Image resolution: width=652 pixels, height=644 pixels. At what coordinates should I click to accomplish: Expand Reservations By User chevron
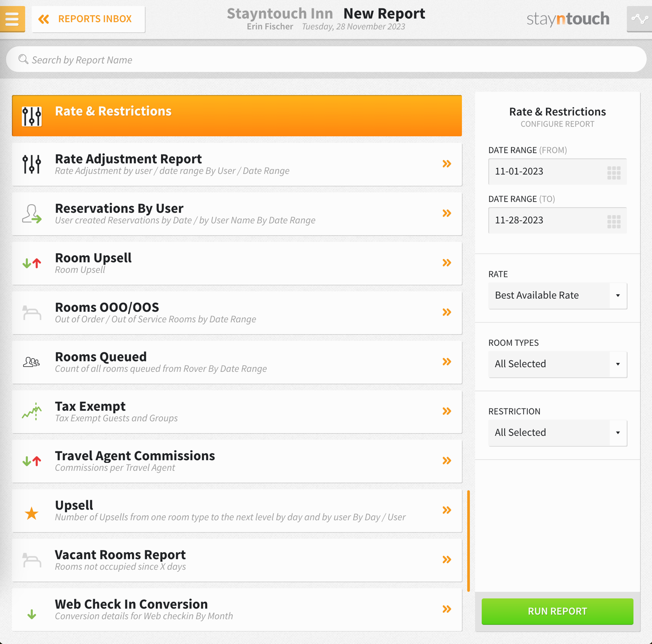[x=447, y=213]
